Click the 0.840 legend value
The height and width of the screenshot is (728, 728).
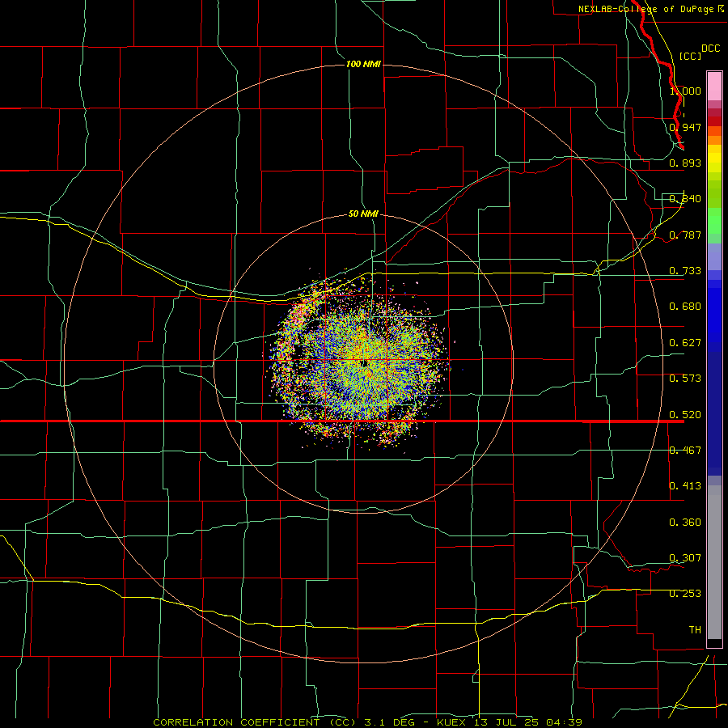tap(685, 199)
